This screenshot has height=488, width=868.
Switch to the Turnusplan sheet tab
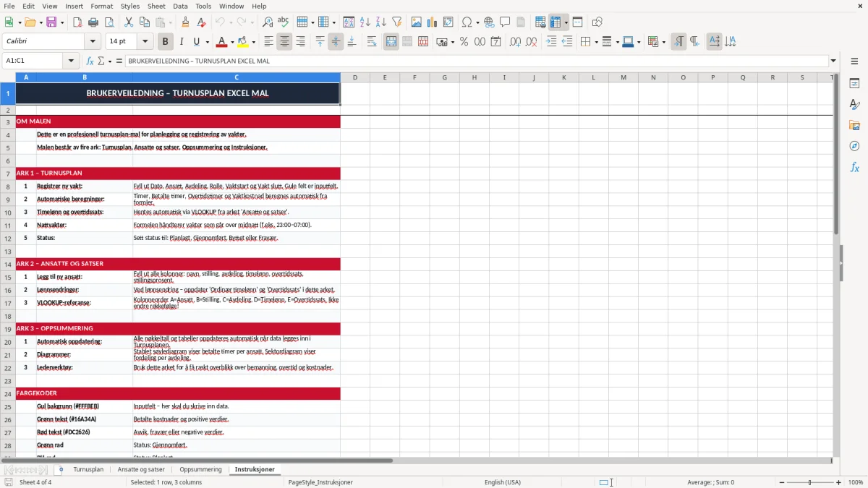point(88,469)
